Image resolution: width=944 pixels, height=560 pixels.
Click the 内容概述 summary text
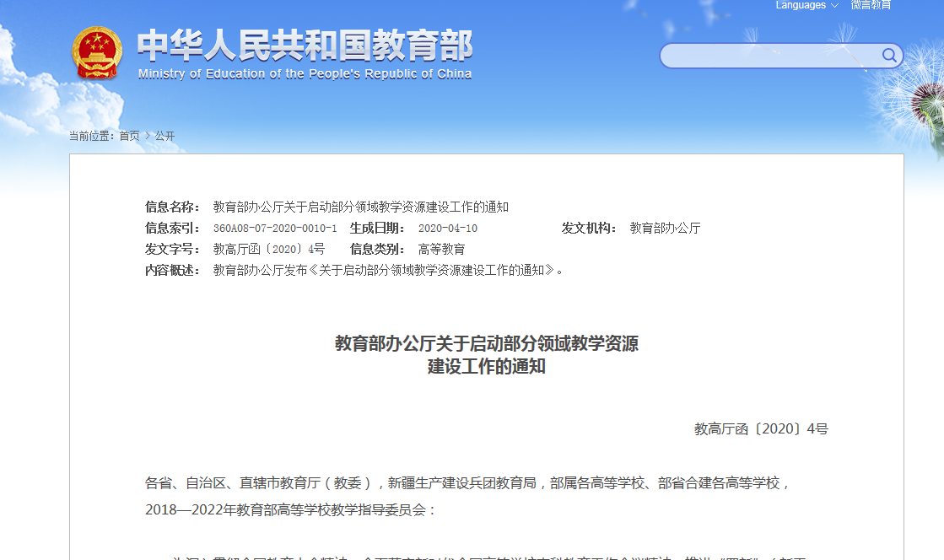pyautogui.click(x=387, y=270)
